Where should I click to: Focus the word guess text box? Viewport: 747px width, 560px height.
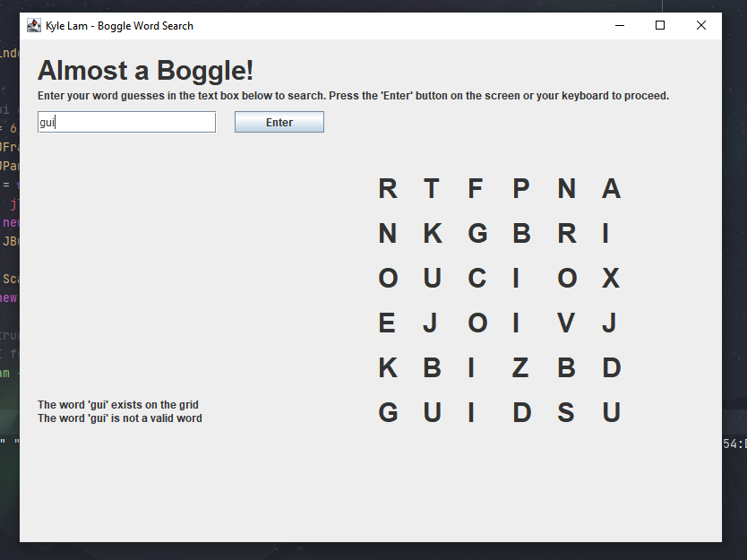[x=126, y=122]
